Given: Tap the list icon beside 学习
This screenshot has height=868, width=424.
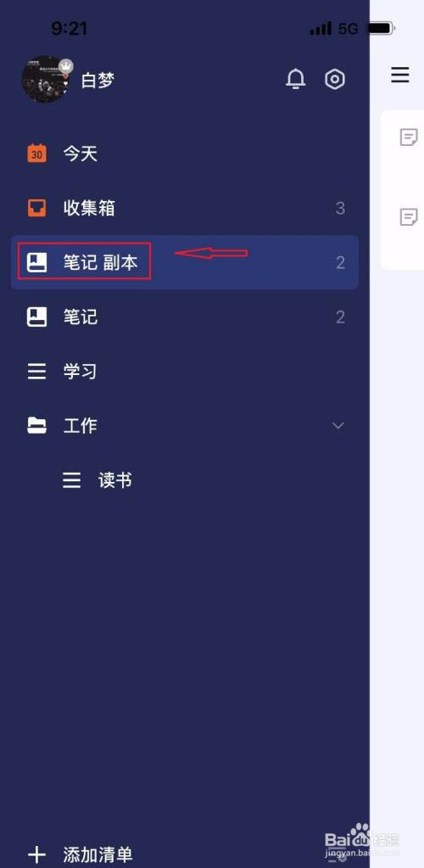Looking at the screenshot, I should 37,372.
